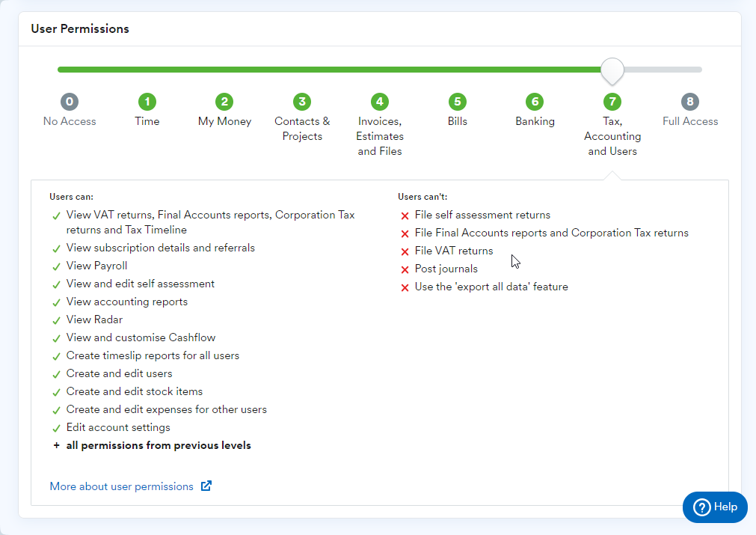Click the Banking level circle icon
Viewport: 756px width, 535px height.
[x=535, y=101]
